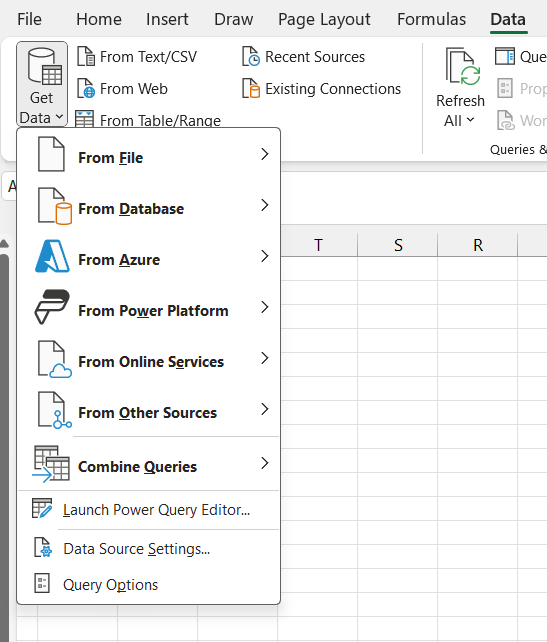
Task: Click the From File document icon
Action: [x=51, y=154]
